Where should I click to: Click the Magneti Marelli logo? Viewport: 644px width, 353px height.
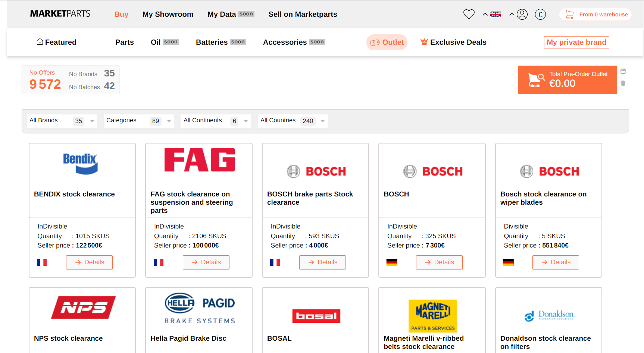pos(433,316)
